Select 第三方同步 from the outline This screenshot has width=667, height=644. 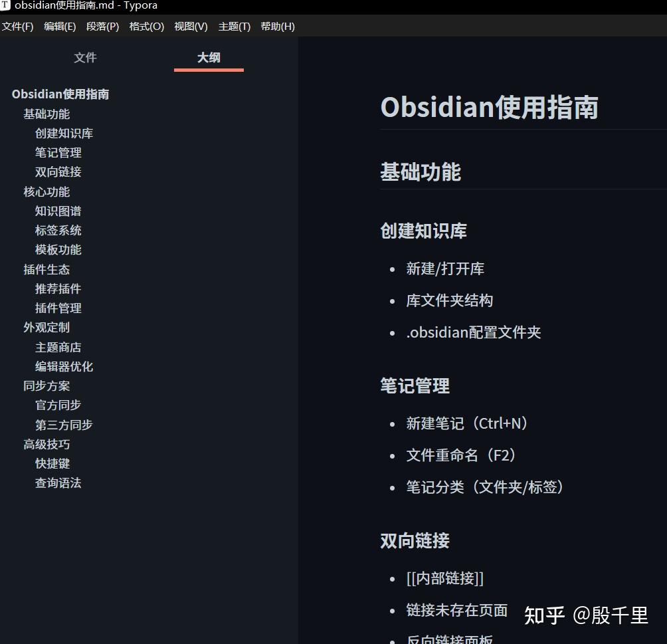(x=63, y=425)
